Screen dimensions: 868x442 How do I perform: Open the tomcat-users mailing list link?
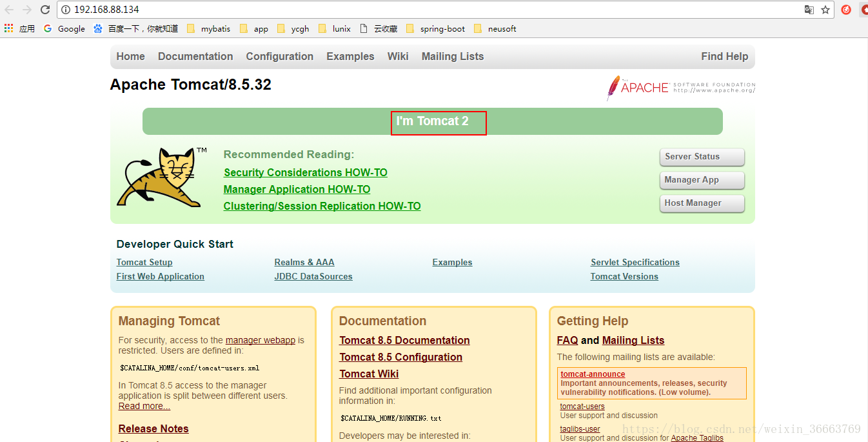tap(582, 407)
